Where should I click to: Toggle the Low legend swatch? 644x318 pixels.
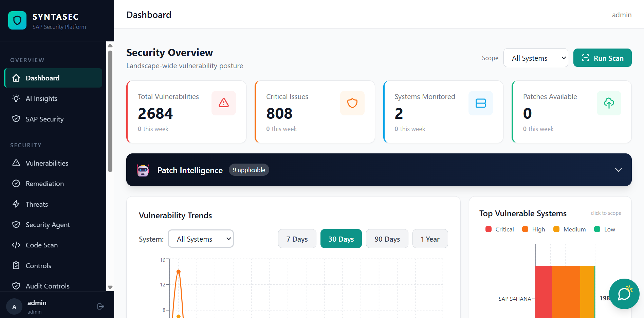(597, 229)
